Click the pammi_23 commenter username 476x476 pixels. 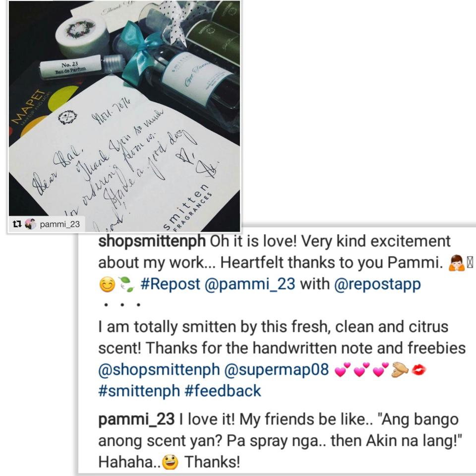[x=136, y=419]
